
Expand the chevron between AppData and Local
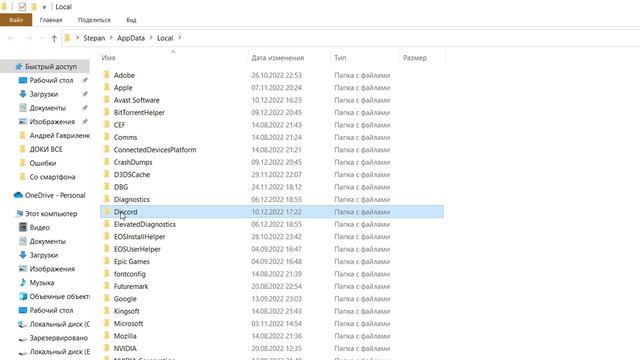pos(151,38)
